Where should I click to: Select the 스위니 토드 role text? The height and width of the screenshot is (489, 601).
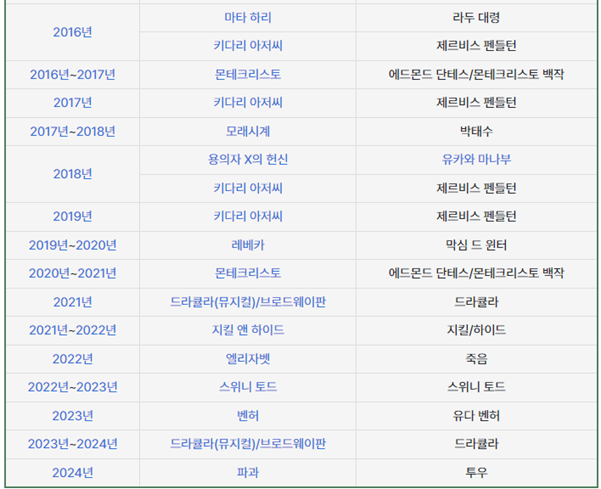click(476, 387)
